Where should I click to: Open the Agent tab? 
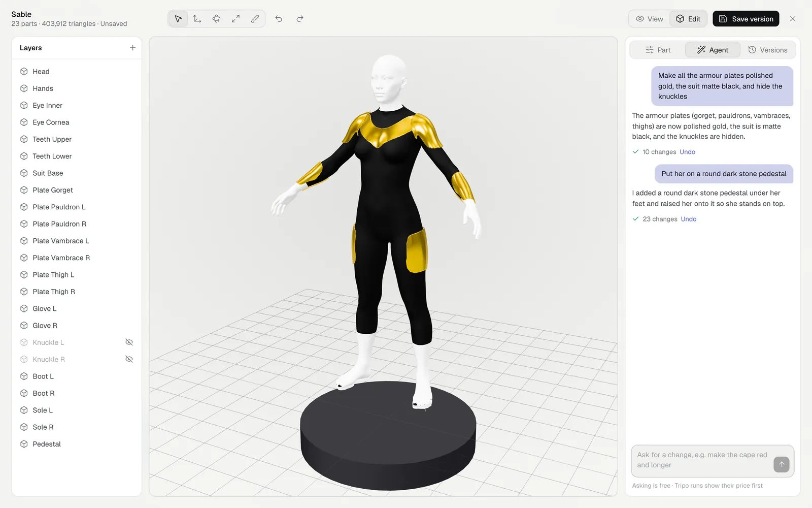coord(713,50)
